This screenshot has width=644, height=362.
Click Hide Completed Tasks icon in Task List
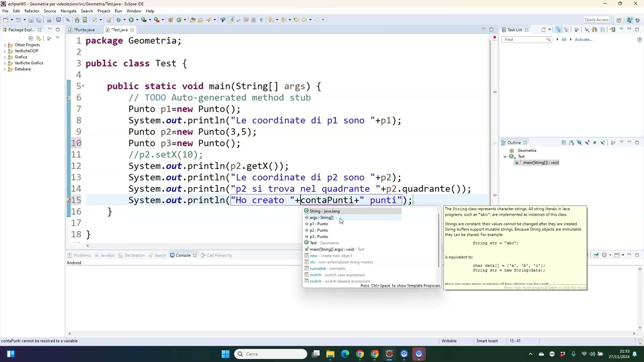(x=587, y=30)
